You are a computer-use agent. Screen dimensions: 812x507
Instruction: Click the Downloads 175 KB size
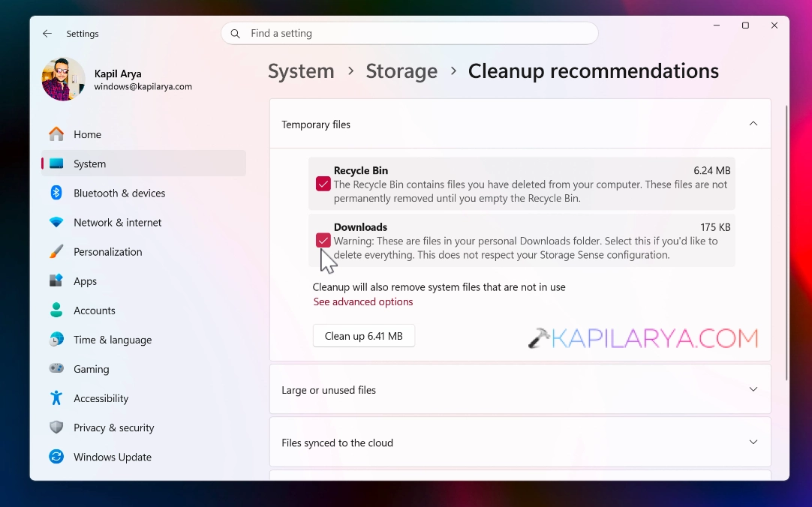(x=715, y=227)
